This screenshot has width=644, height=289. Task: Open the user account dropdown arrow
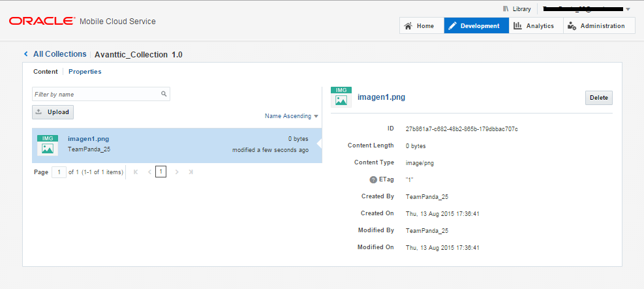click(x=628, y=9)
